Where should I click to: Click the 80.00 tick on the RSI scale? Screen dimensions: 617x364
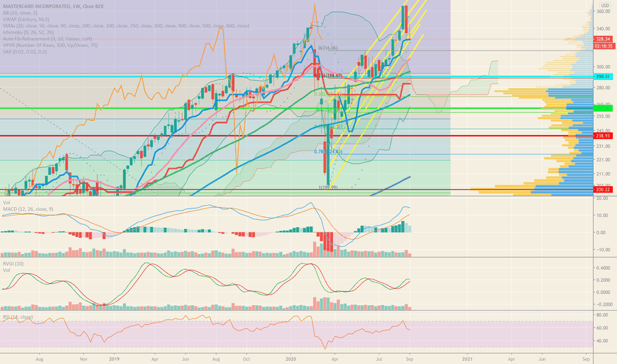click(602, 315)
